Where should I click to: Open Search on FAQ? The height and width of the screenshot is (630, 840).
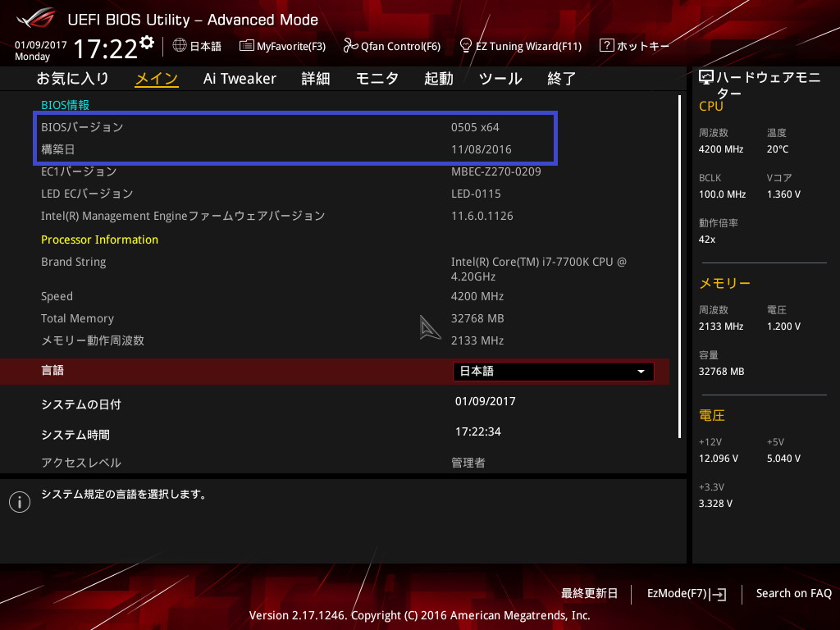793,594
